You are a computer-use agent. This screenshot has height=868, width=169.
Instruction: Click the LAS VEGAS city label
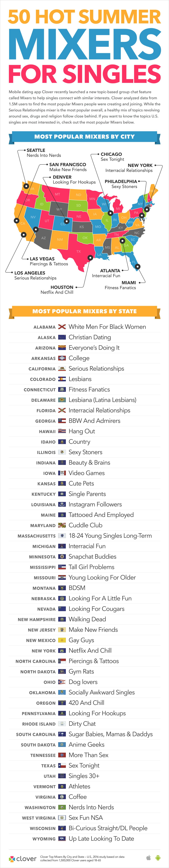42,259
